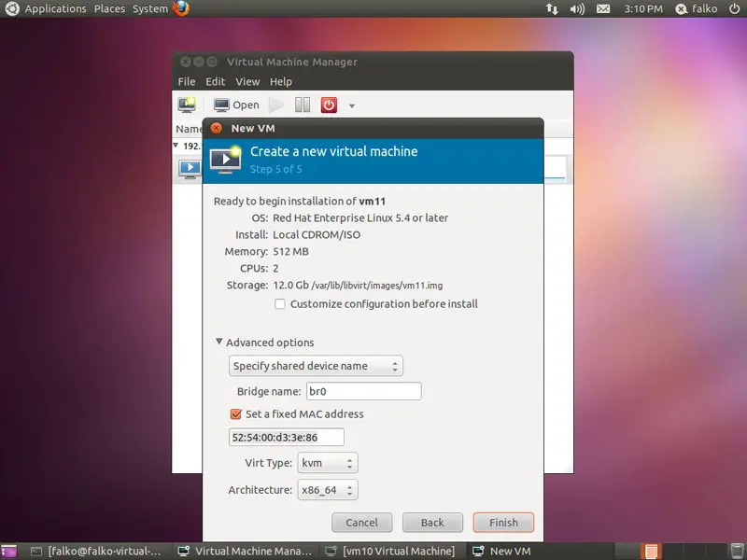Screen dimensions: 747x560
Task: Click the network connections indicator icon
Action: [x=552, y=8]
